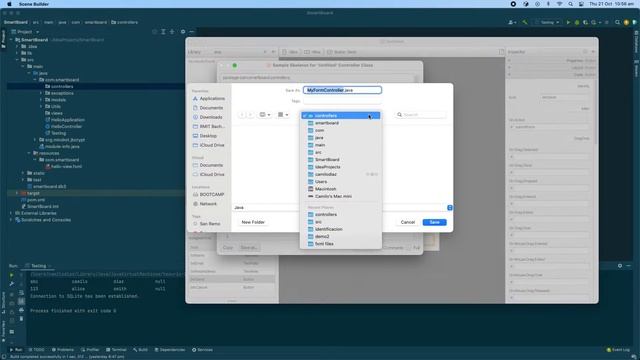
Task: Select HelloController class in tree
Action: [63, 127]
